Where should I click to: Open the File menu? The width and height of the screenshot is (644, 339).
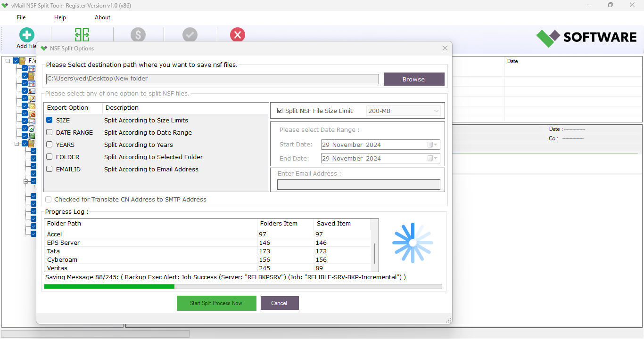(21, 17)
